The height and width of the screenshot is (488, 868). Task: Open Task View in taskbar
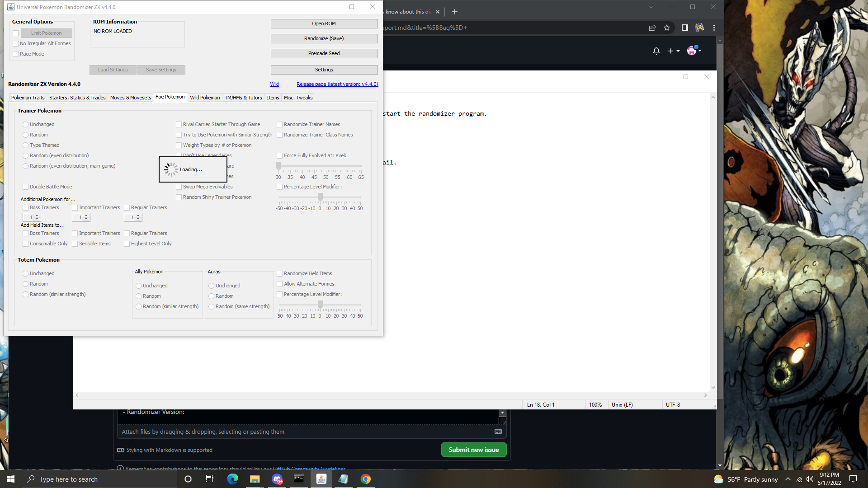coord(210,479)
